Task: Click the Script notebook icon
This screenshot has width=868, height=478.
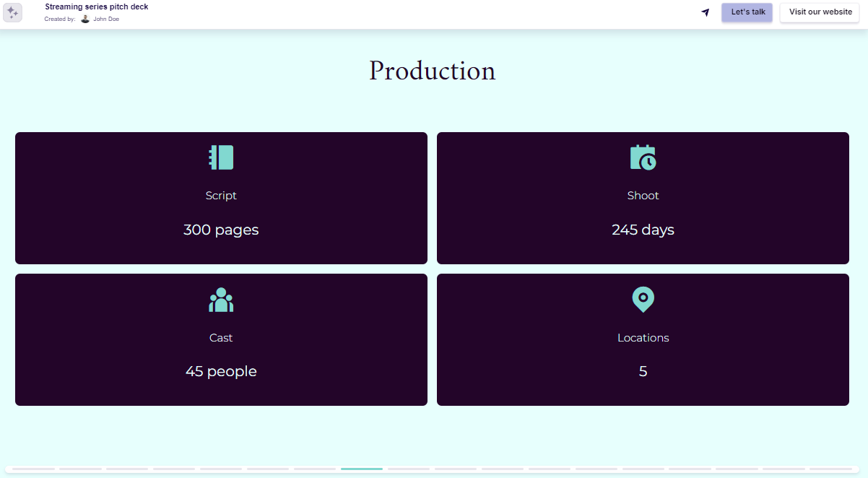Action: [221, 157]
